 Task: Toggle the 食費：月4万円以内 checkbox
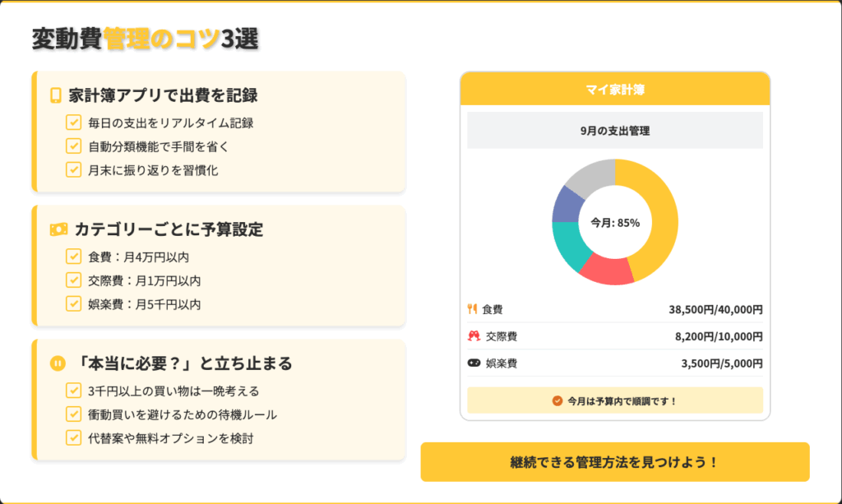(x=73, y=257)
